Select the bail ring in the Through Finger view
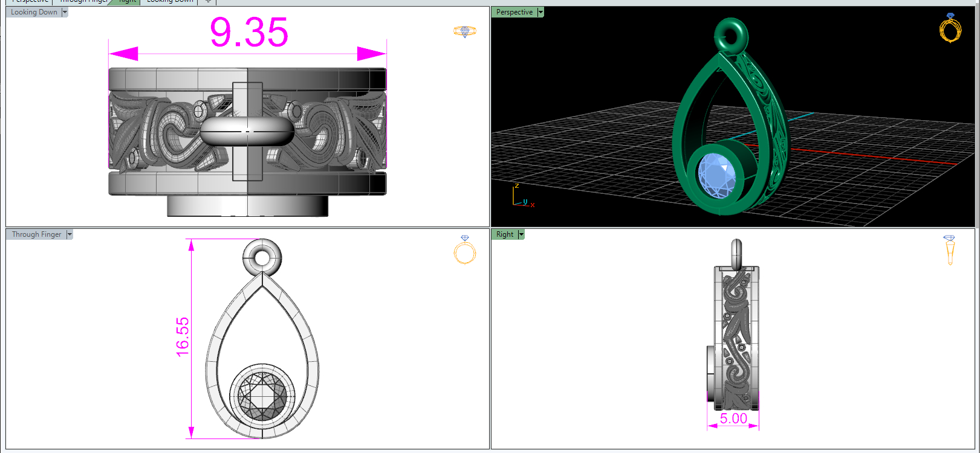Screen dimensions: 980x453 (262, 258)
